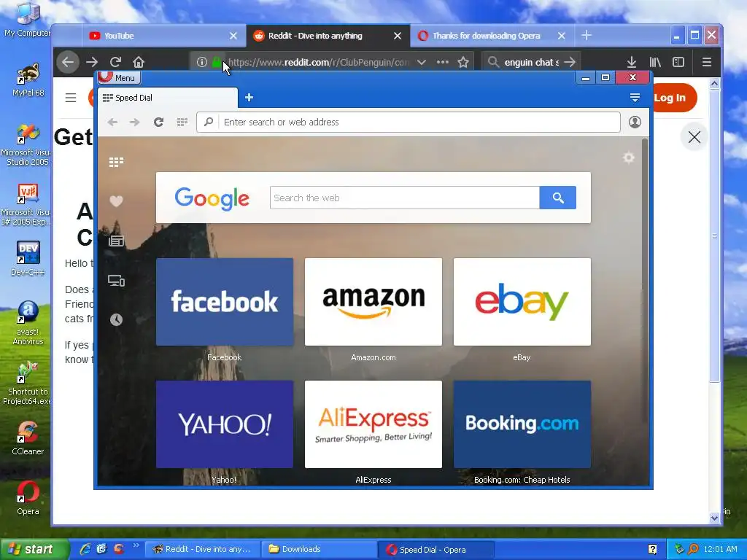Open the eBay speed dial tile
This screenshot has height=560, width=747.
522,302
